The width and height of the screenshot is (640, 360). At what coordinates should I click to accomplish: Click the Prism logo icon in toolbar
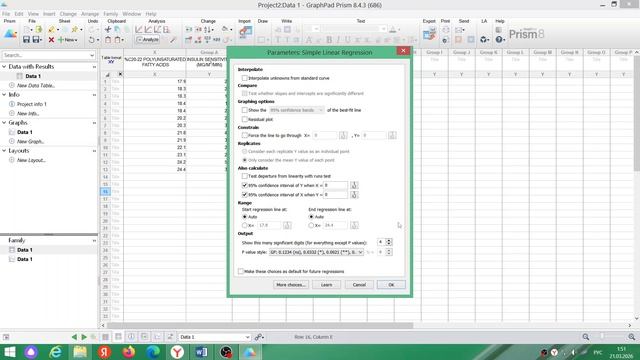(x=10, y=33)
